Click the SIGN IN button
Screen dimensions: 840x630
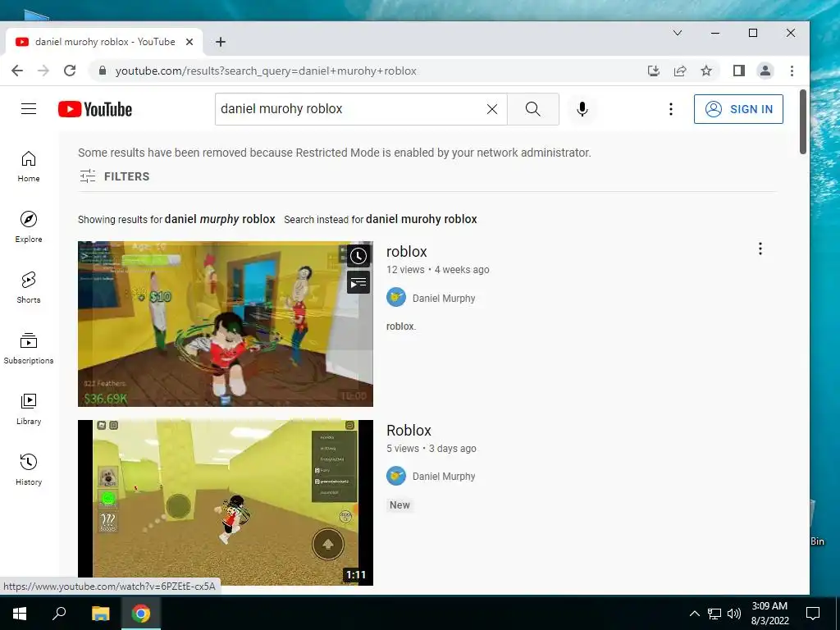tap(738, 109)
